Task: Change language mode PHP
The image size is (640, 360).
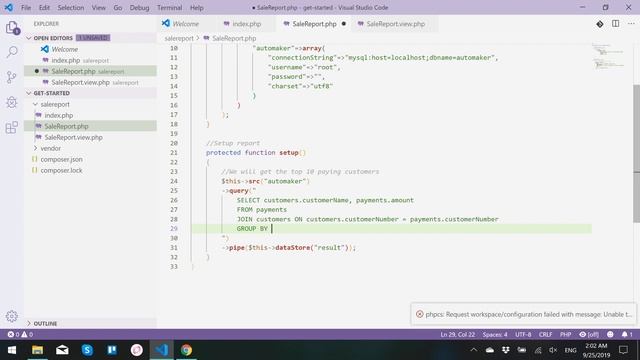Action: pyautogui.click(x=565, y=334)
